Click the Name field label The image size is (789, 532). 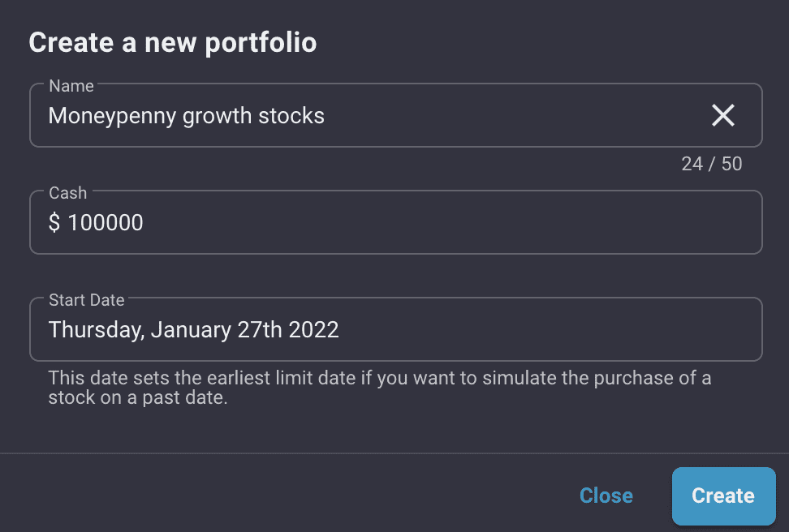point(71,86)
